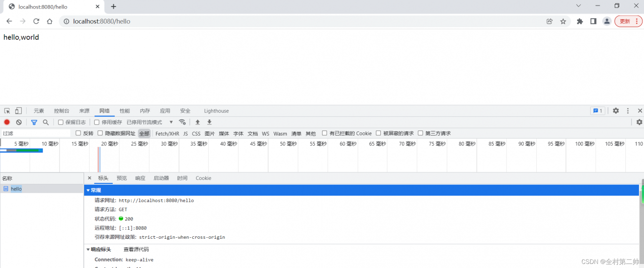Toggle device toolbar emulation icon
The height and width of the screenshot is (268, 644).
click(x=18, y=111)
